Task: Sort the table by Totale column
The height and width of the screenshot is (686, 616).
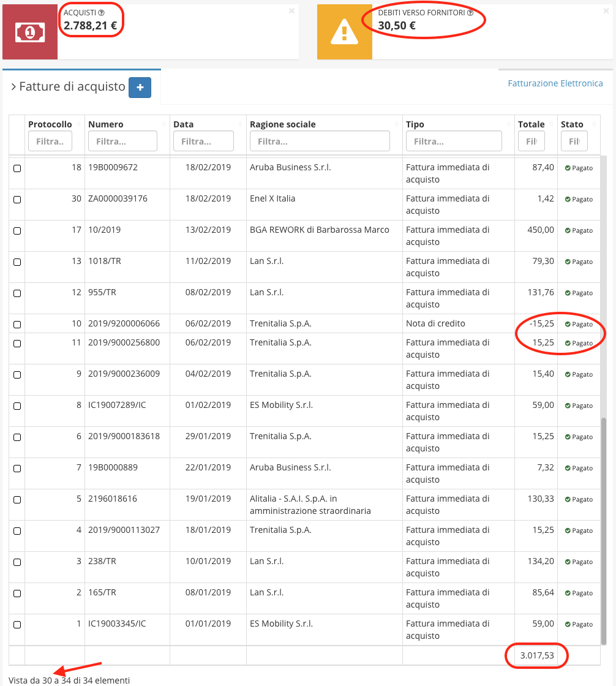Action: tap(531, 124)
